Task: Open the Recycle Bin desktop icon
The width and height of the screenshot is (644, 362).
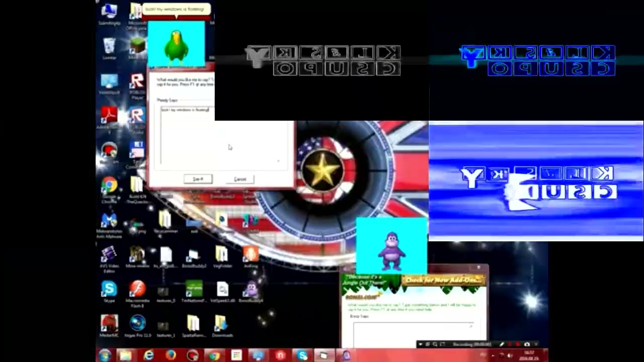Action: point(109,48)
